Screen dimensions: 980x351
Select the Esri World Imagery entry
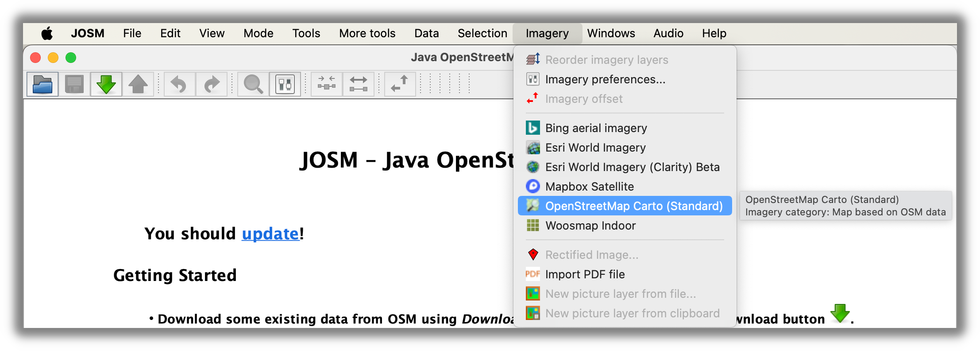[x=625, y=147]
